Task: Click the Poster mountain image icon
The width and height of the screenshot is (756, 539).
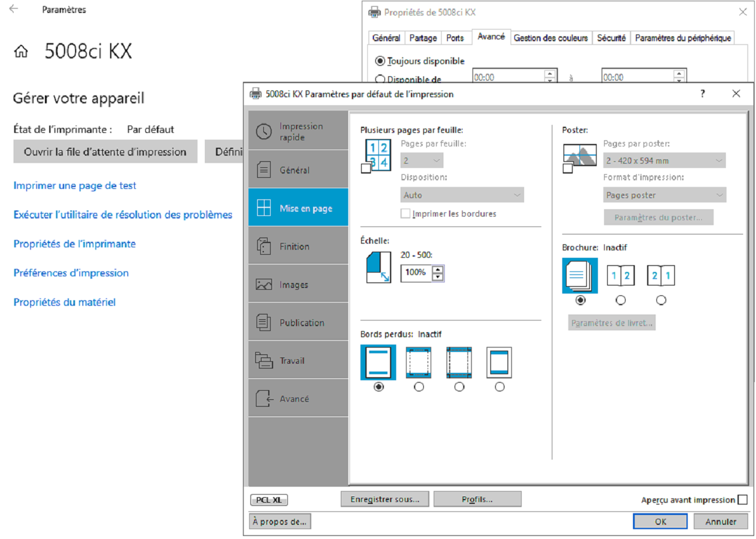Action: 580,155
